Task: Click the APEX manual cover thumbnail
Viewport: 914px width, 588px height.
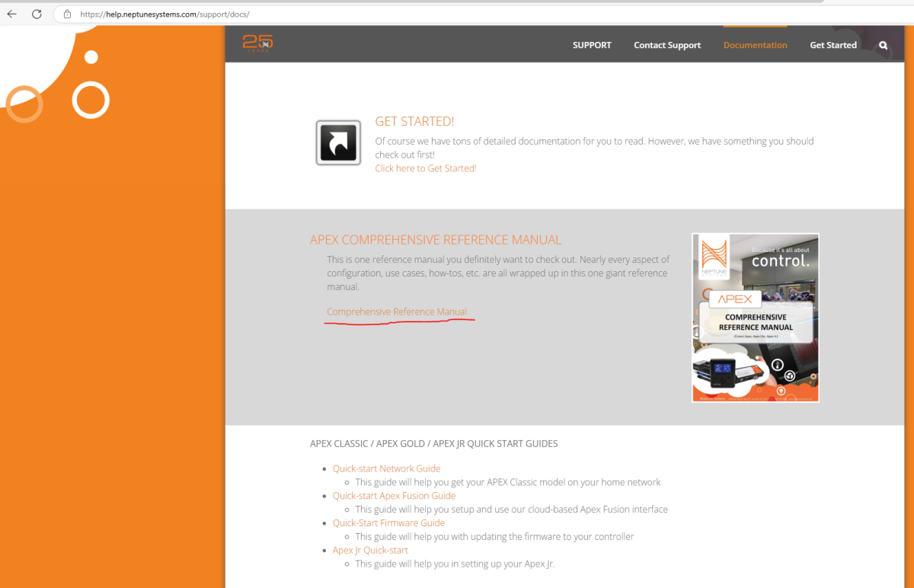Action: click(756, 318)
